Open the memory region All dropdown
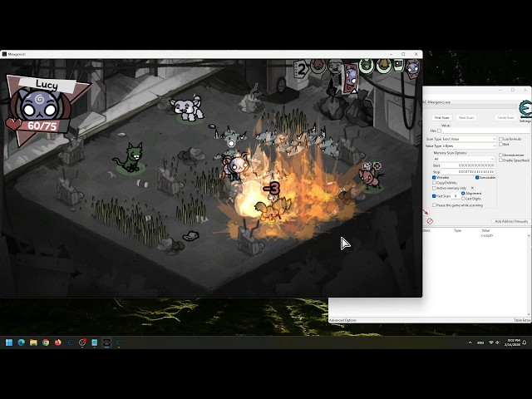 pos(464,159)
